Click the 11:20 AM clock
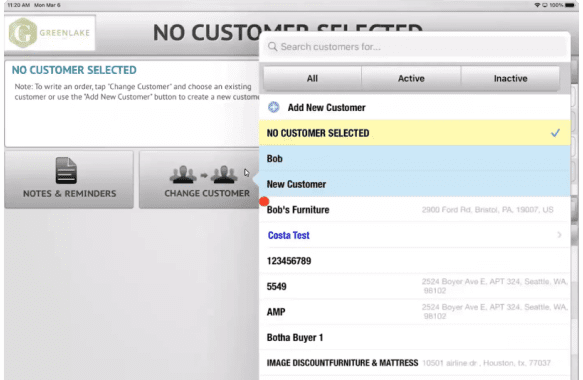583x380 pixels. pyautogui.click(x=19, y=5)
